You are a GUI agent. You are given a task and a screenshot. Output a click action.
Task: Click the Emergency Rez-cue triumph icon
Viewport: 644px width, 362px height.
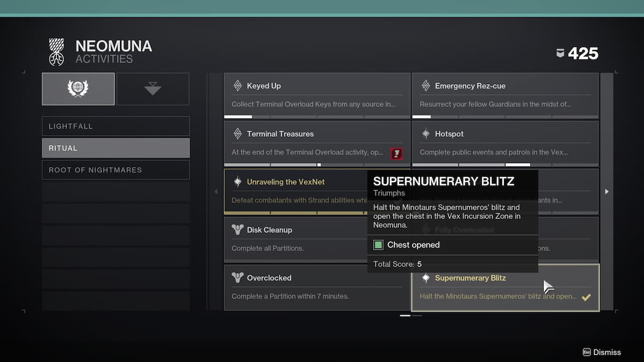click(x=426, y=86)
